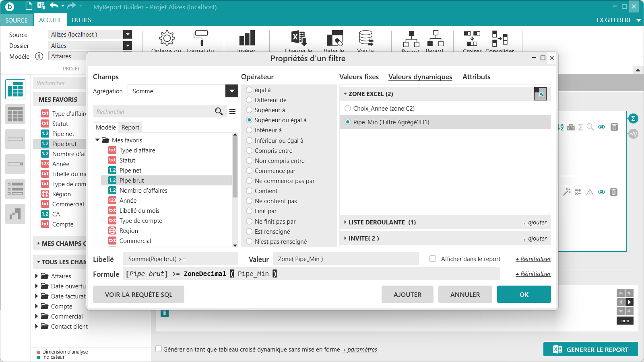The width and height of the screenshot is (644, 362).
Task: Click the search magnifier in Champs
Action: 219,111
